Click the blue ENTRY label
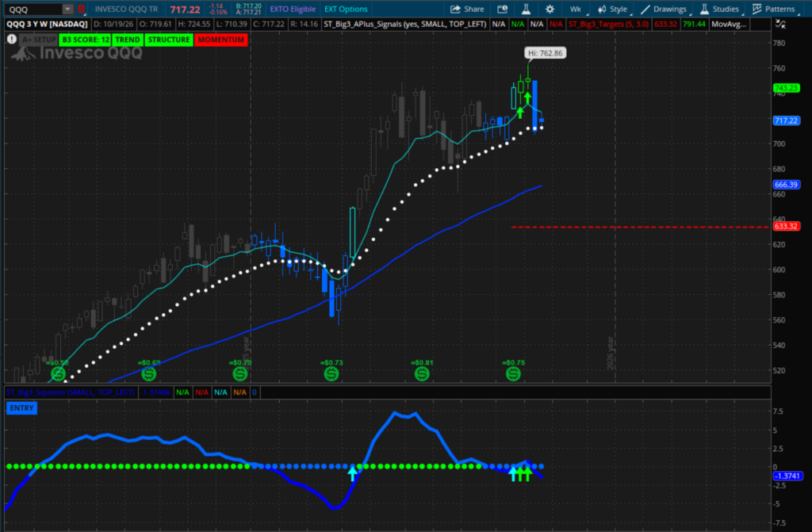This screenshot has height=532, width=812. tap(21, 408)
